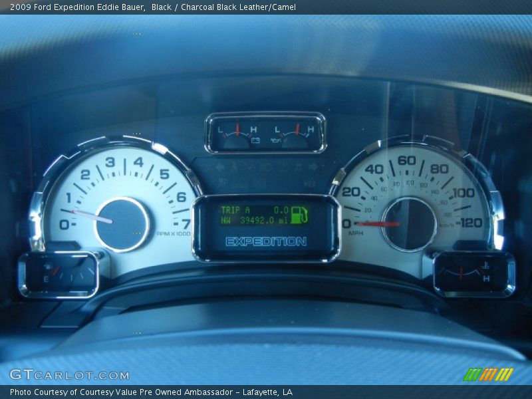Click the battery icon on voltage gauge
Screen dimensions: 532x399
pyautogui.click(x=255, y=140)
